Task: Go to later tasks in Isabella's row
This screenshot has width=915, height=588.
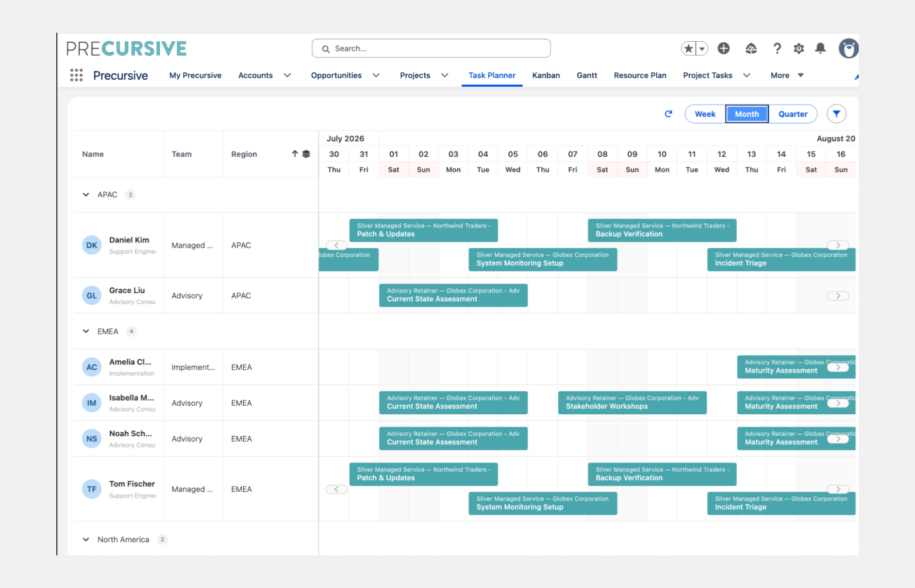Action: 838,403
